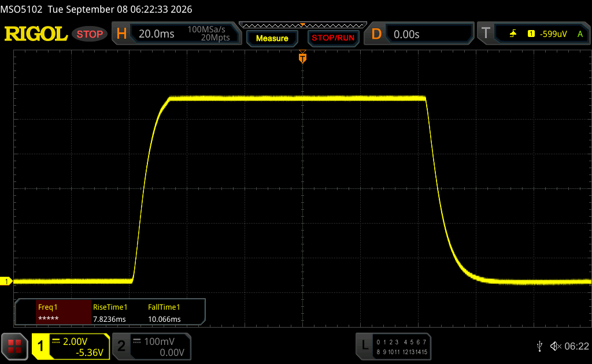
Task: Select the channel 1 ground level marker
Action: point(6,281)
